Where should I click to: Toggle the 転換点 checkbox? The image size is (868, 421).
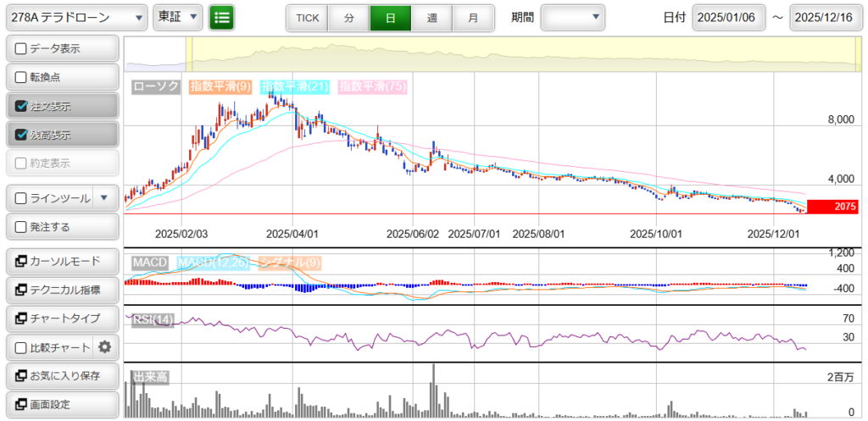coord(21,77)
